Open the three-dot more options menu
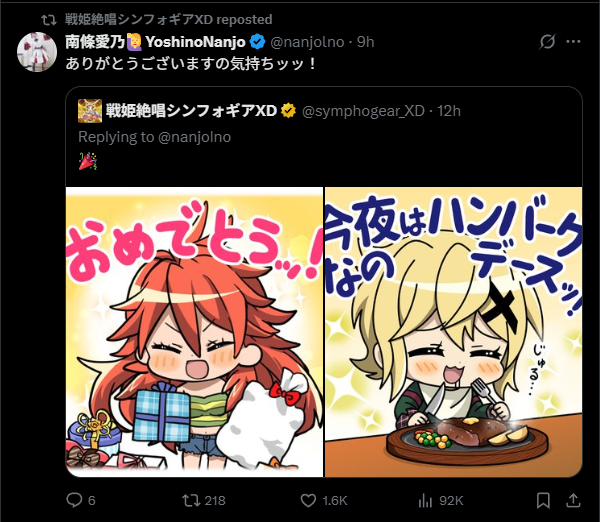 573,41
